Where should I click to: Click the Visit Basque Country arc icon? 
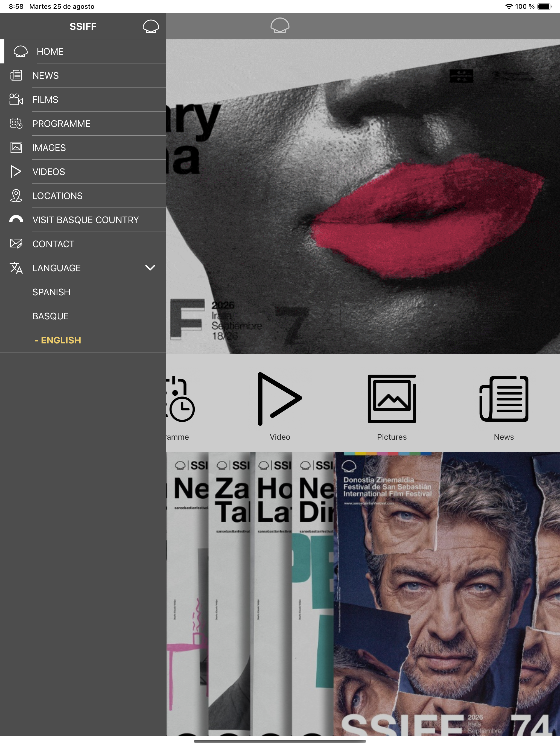pyautogui.click(x=16, y=219)
